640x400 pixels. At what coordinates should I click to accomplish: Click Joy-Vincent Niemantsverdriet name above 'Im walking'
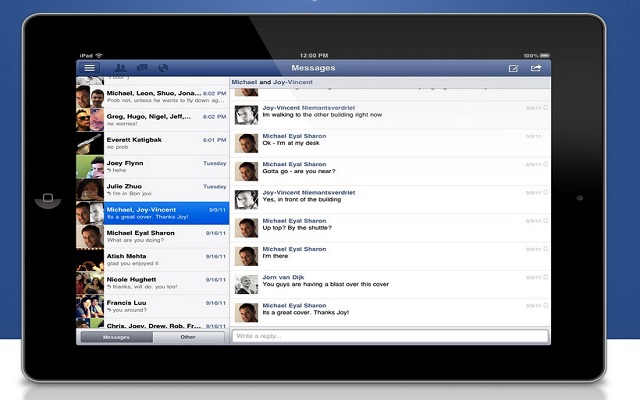tap(309, 108)
